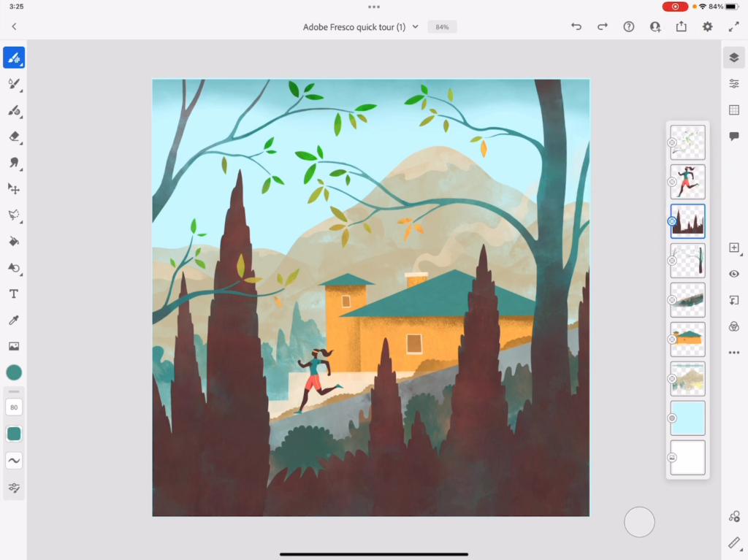748x560 pixels.
Task: Select the Paint Bucket fill tool
Action: coord(13,242)
